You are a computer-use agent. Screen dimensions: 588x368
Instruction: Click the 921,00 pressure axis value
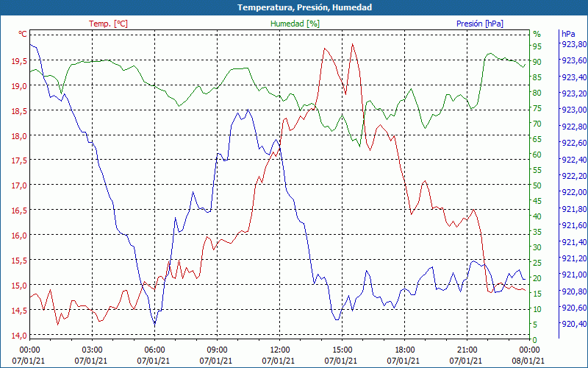point(573,275)
